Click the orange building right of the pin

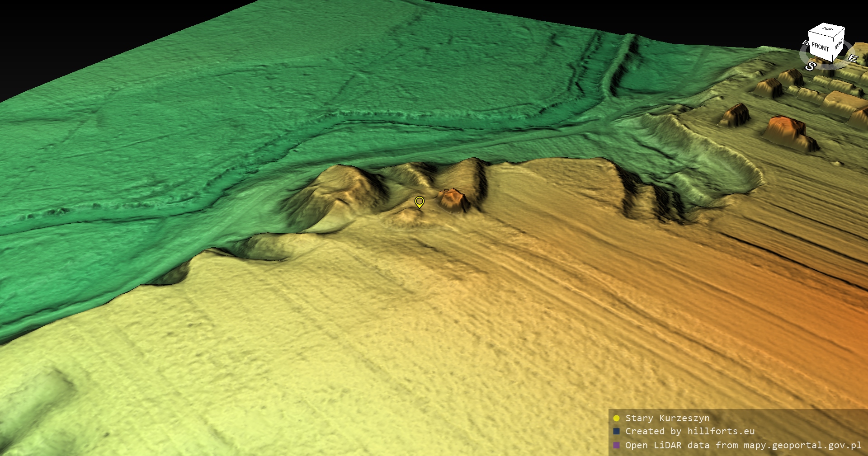coord(453,200)
